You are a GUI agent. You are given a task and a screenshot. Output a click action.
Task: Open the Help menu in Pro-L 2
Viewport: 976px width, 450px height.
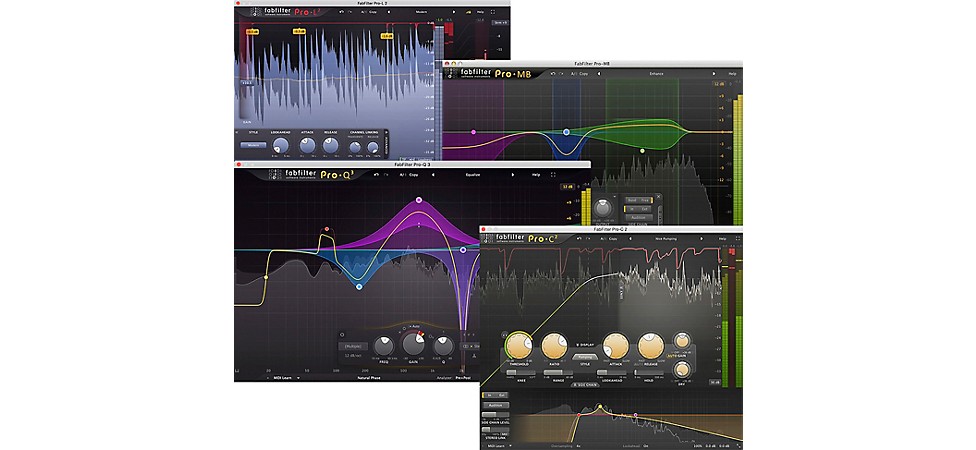[481, 12]
